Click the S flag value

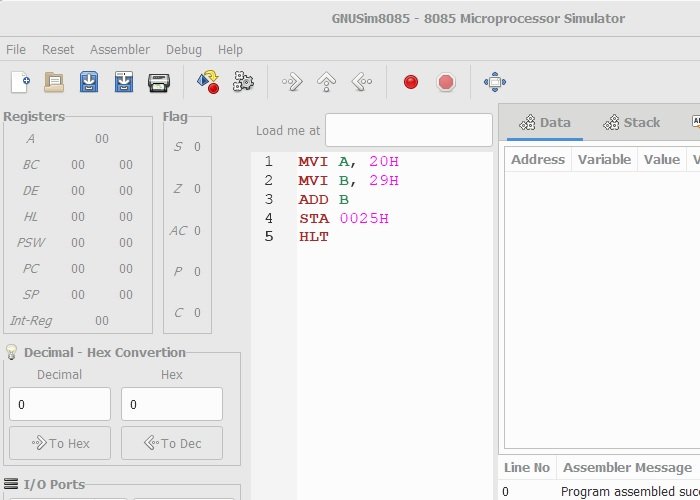coord(197,147)
